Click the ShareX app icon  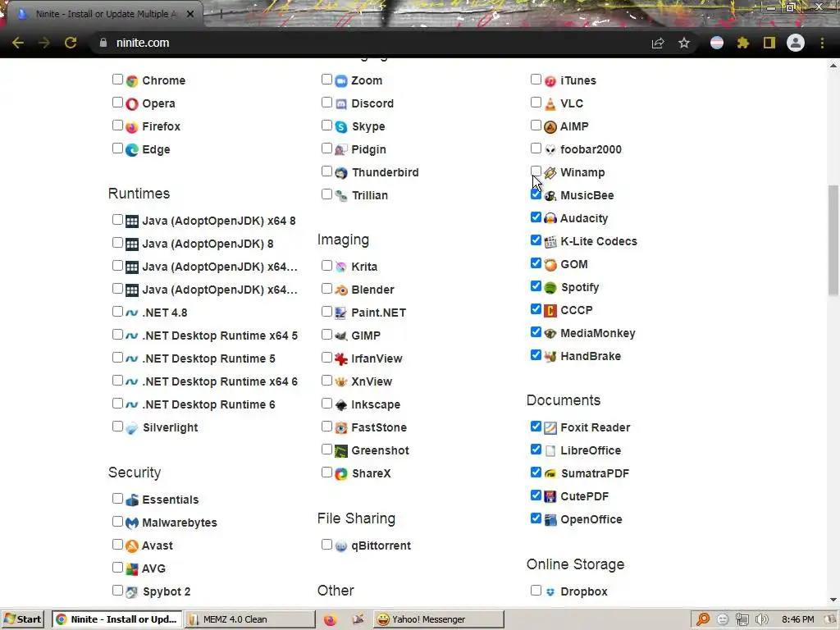341,474
